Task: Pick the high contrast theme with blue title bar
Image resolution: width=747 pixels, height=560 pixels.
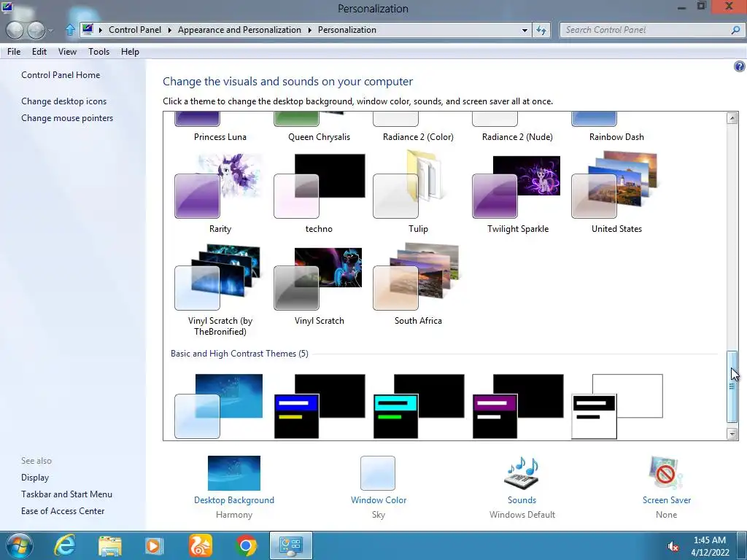Action: point(320,406)
